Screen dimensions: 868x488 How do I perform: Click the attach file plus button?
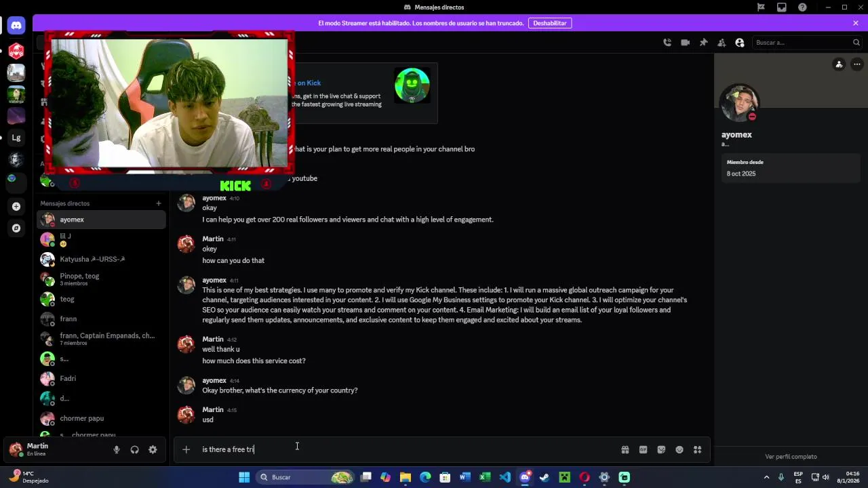[186, 449]
